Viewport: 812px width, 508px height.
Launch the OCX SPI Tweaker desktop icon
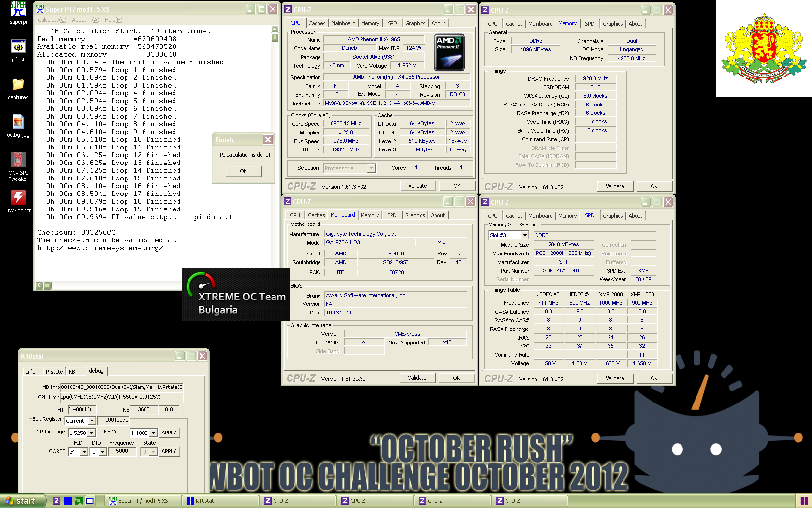coord(18,167)
